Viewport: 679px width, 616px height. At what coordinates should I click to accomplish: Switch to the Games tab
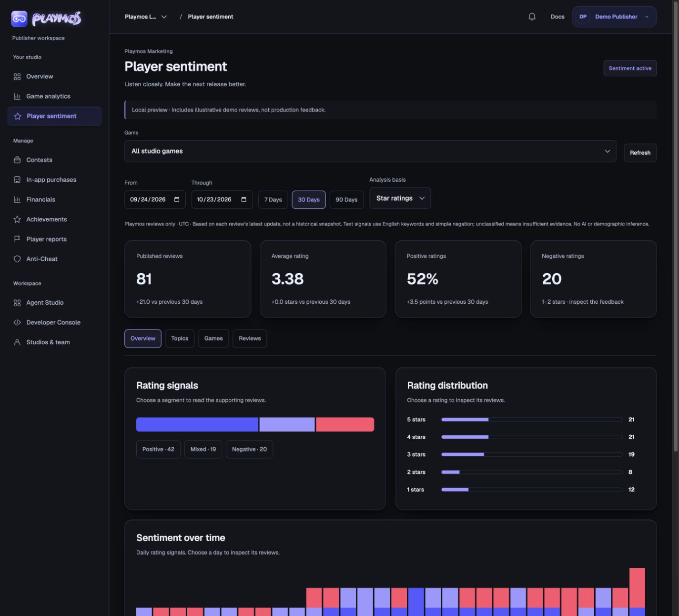pyautogui.click(x=213, y=339)
